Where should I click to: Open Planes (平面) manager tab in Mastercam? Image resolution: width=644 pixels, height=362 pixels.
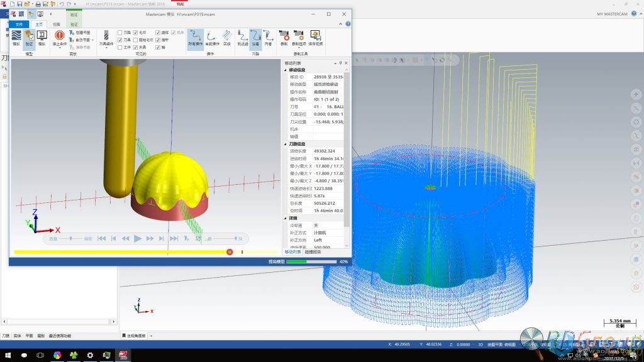tap(29, 336)
